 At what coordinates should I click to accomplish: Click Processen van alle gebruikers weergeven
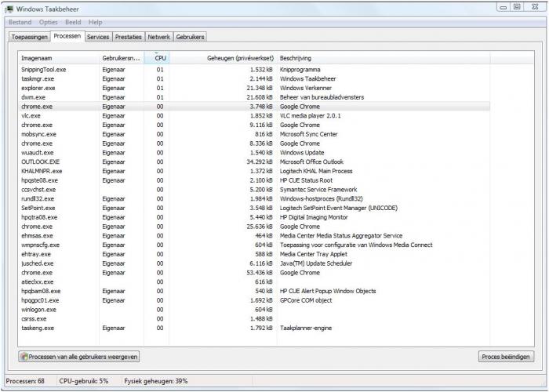click(x=79, y=357)
